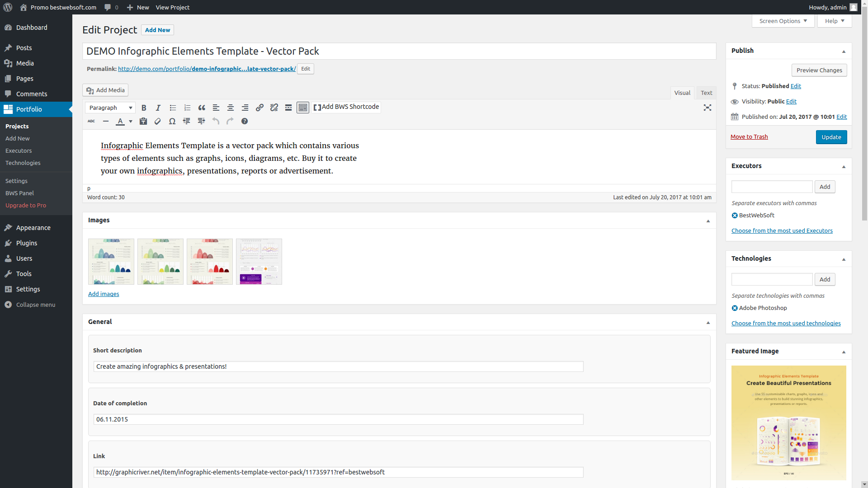Insert or edit link icon

(x=259, y=108)
